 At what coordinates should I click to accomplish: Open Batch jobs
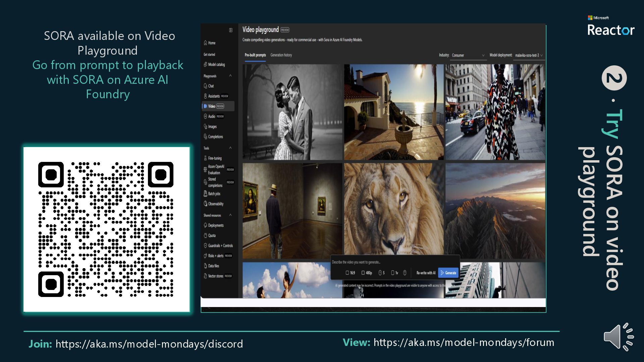(x=212, y=193)
